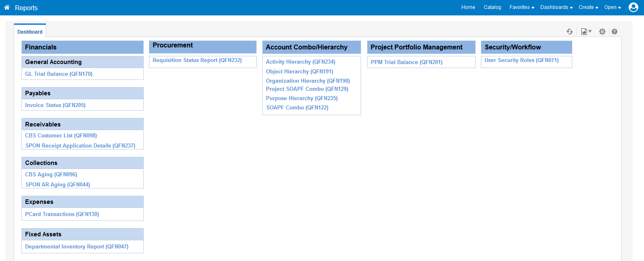This screenshot has width=644, height=261.
Task: Click the dashboard settings gear icon
Action: pos(602,32)
